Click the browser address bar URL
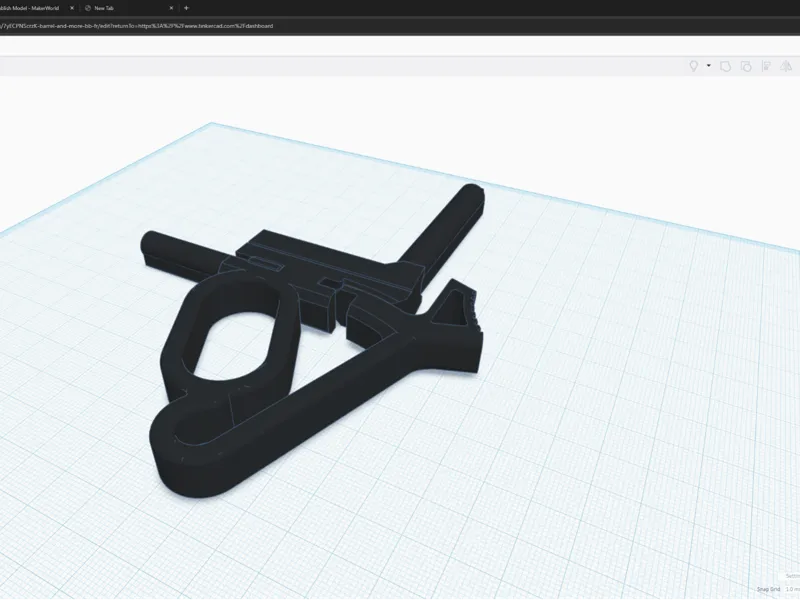800x600 pixels. [x=137, y=26]
